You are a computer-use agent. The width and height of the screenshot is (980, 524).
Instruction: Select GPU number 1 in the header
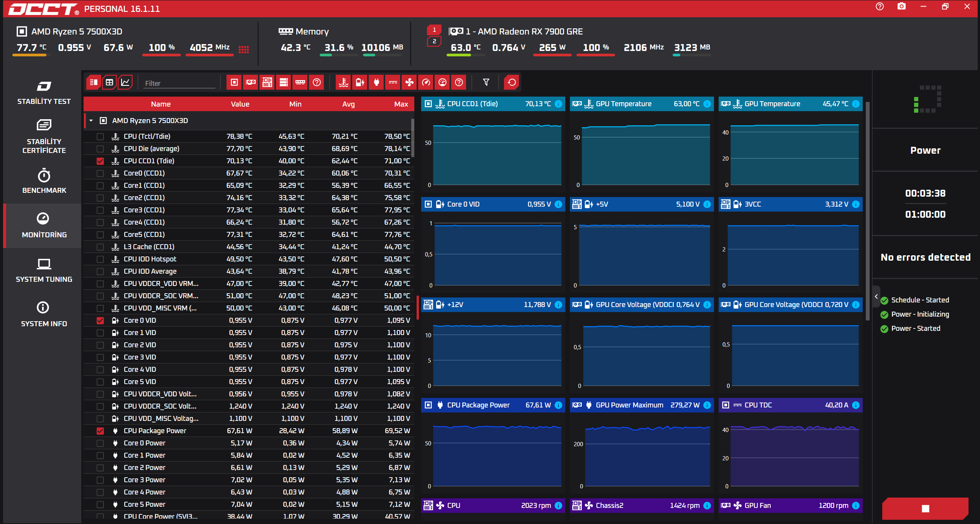click(434, 30)
